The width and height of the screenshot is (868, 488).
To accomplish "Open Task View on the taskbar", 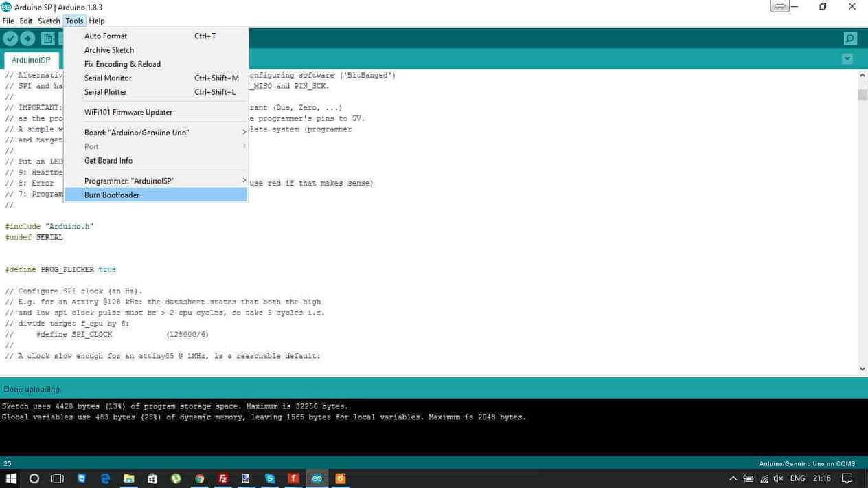I will [58, 478].
